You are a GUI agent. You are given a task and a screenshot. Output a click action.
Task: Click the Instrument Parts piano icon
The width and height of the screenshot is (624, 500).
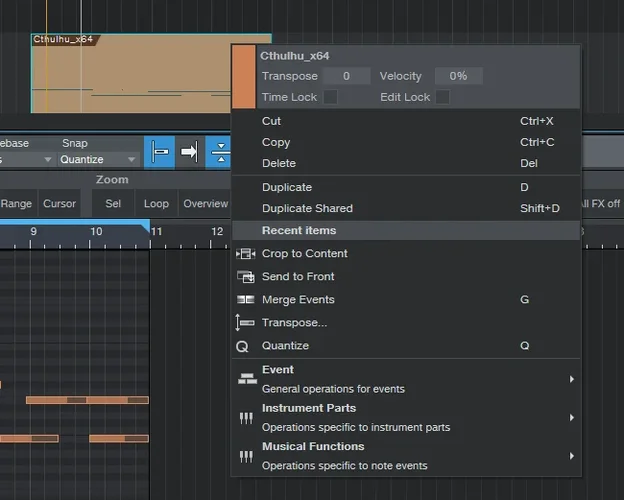pyautogui.click(x=246, y=418)
